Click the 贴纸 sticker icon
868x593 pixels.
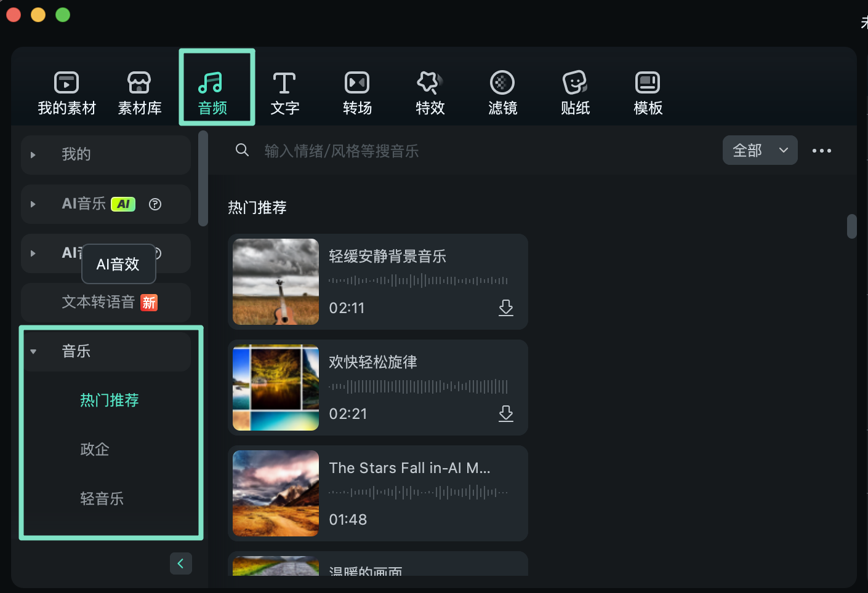click(x=575, y=82)
